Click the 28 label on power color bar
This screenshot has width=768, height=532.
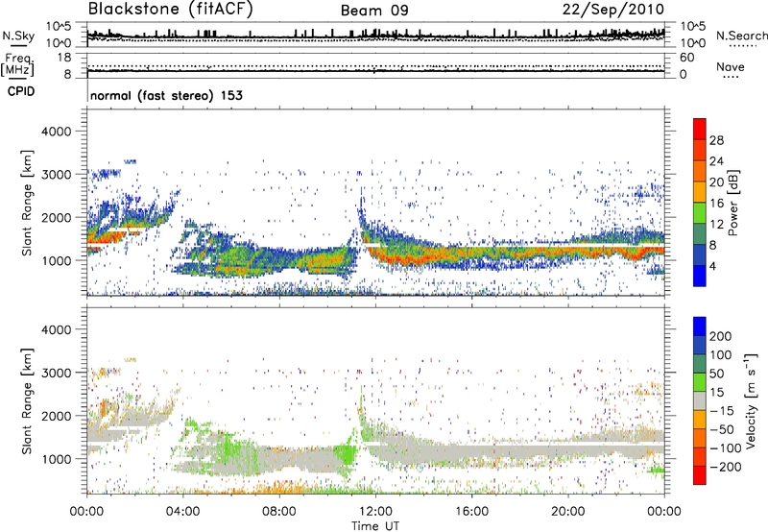716,140
